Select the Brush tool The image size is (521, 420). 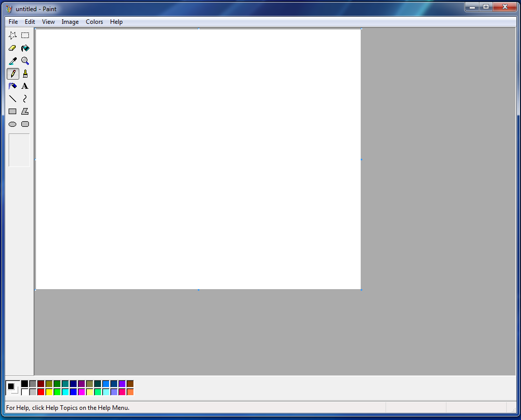[x=25, y=73]
